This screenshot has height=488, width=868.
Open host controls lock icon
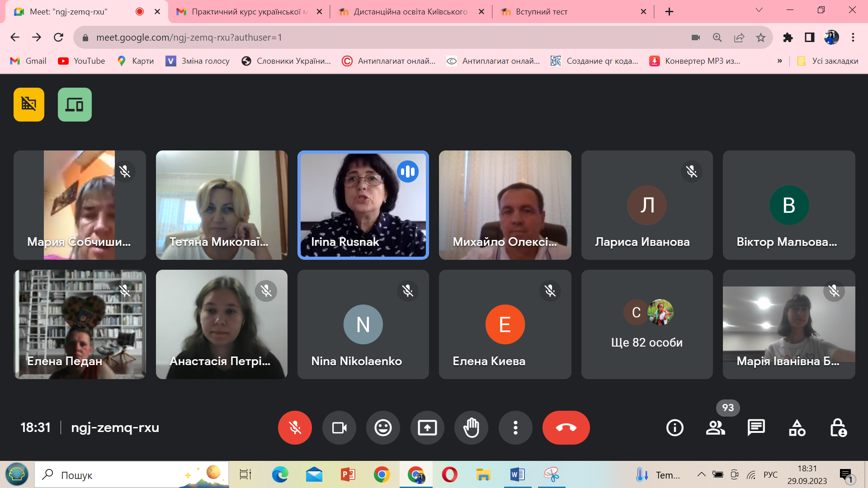(838, 427)
